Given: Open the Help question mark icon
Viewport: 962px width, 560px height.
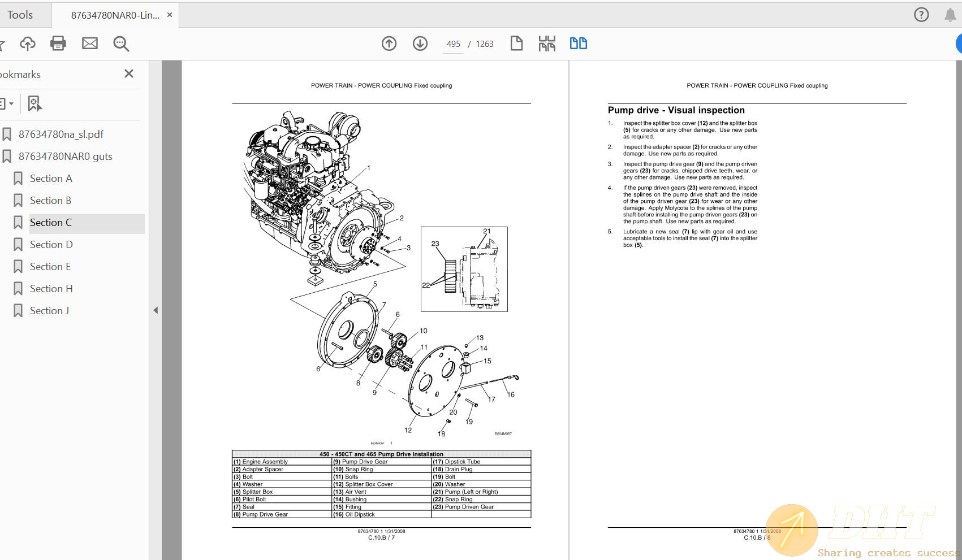Looking at the screenshot, I should 921,14.
